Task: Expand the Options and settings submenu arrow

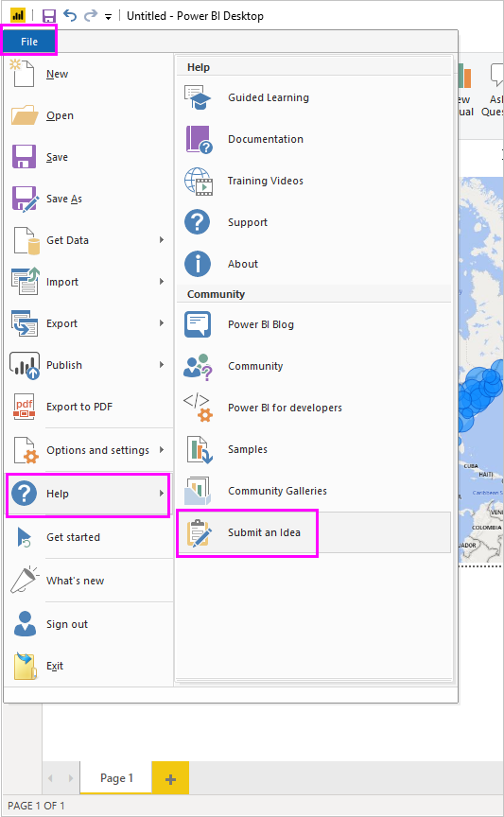Action: 162,450
